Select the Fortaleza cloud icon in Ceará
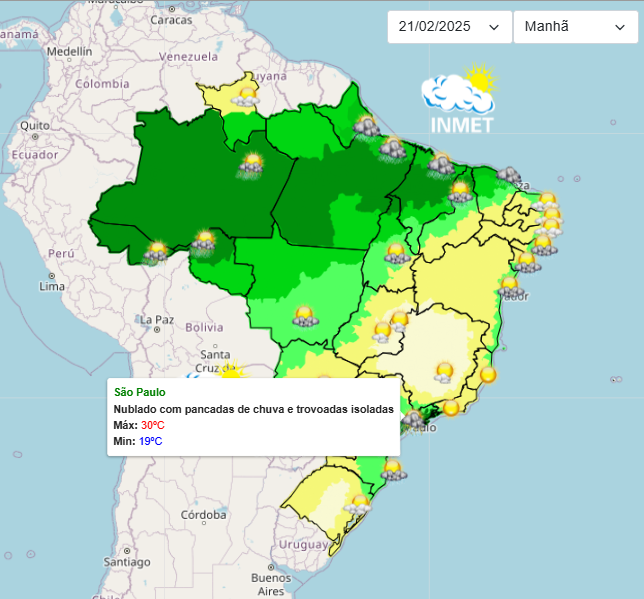This screenshot has width=644, height=599. 508,175
